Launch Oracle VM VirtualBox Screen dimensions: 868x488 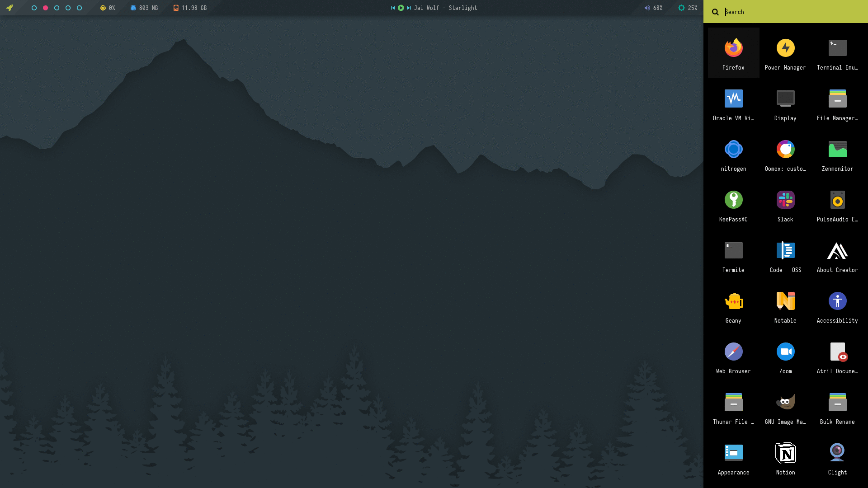[733, 103]
